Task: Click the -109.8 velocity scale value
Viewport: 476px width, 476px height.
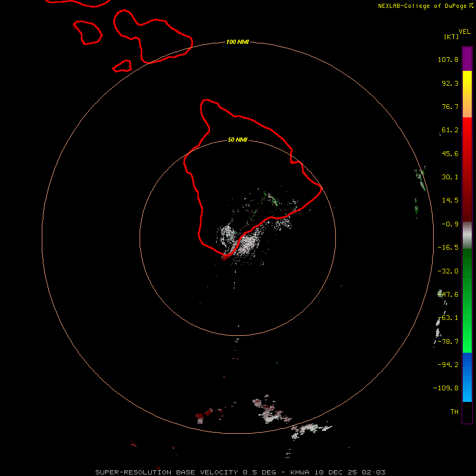Action: [x=446, y=388]
